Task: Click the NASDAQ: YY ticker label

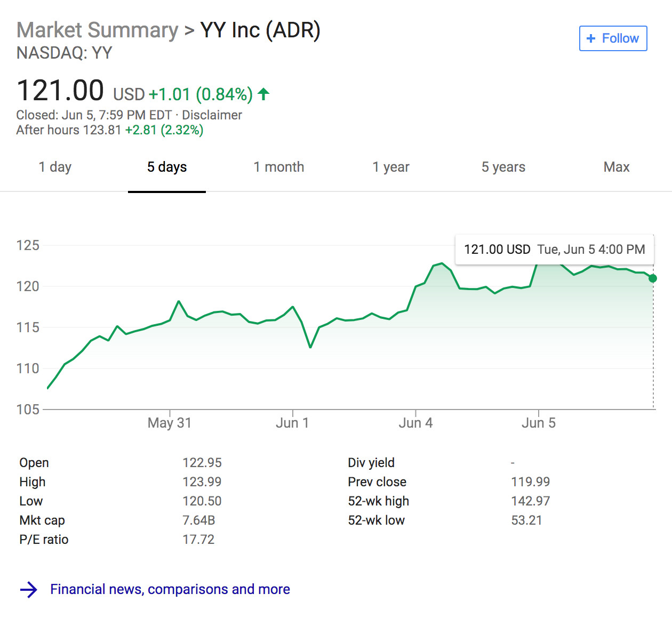Action: click(x=65, y=53)
